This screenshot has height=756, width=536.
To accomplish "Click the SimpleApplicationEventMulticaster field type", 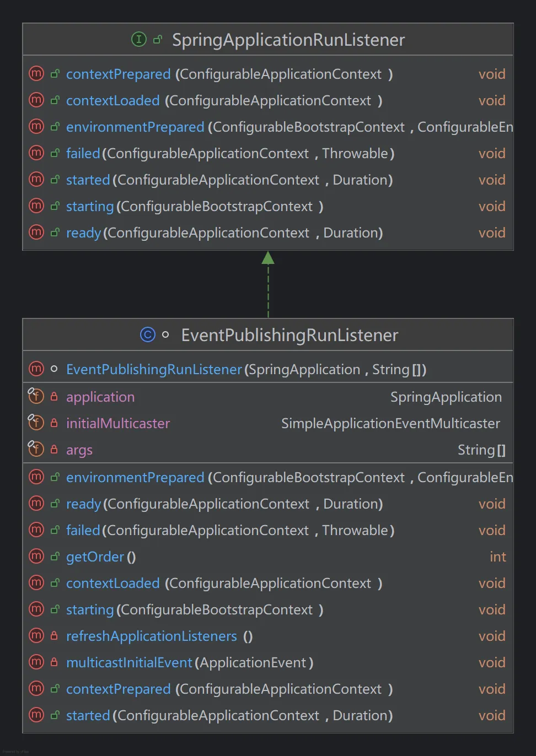I will pos(391,424).
